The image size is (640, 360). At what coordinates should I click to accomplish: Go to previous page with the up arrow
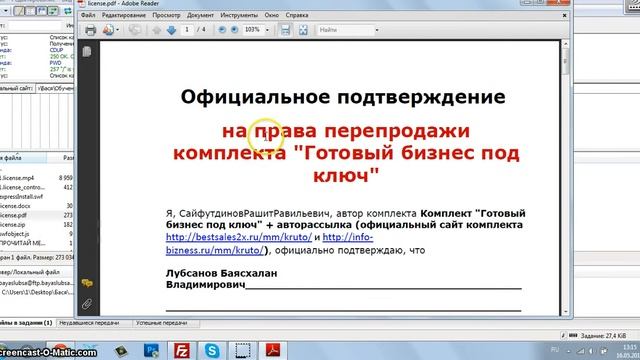[157, 30]
